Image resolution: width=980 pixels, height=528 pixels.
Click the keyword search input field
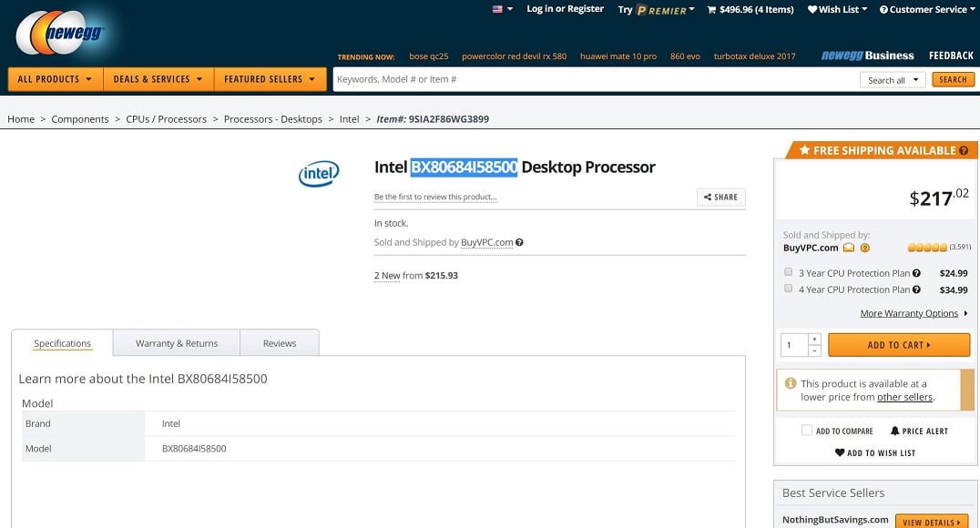tap(592, 80)
